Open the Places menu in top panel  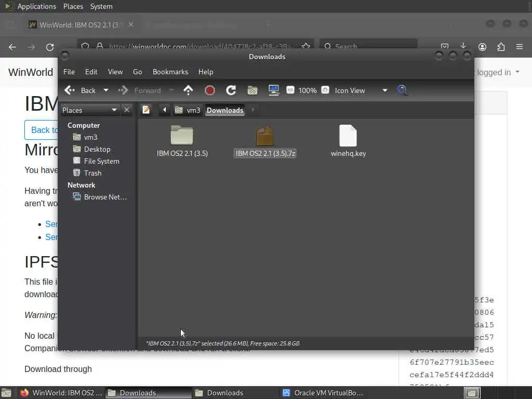click(73, 6)
